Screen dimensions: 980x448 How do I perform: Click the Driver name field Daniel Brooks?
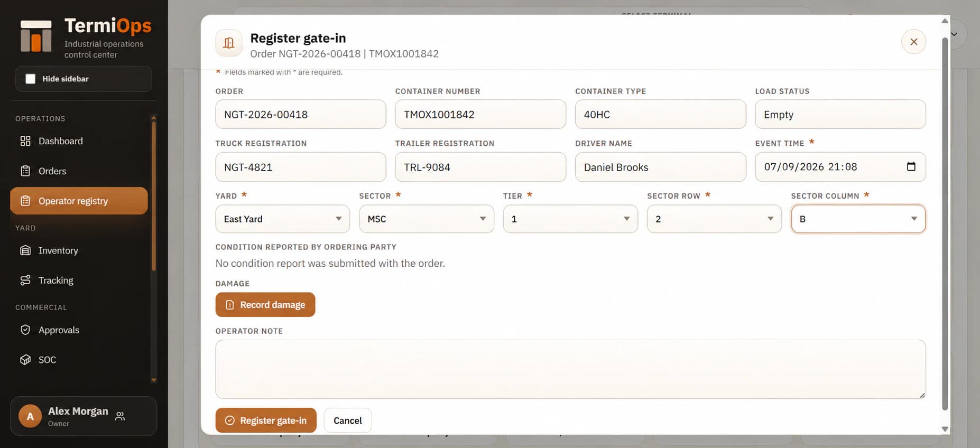point(661,167)
